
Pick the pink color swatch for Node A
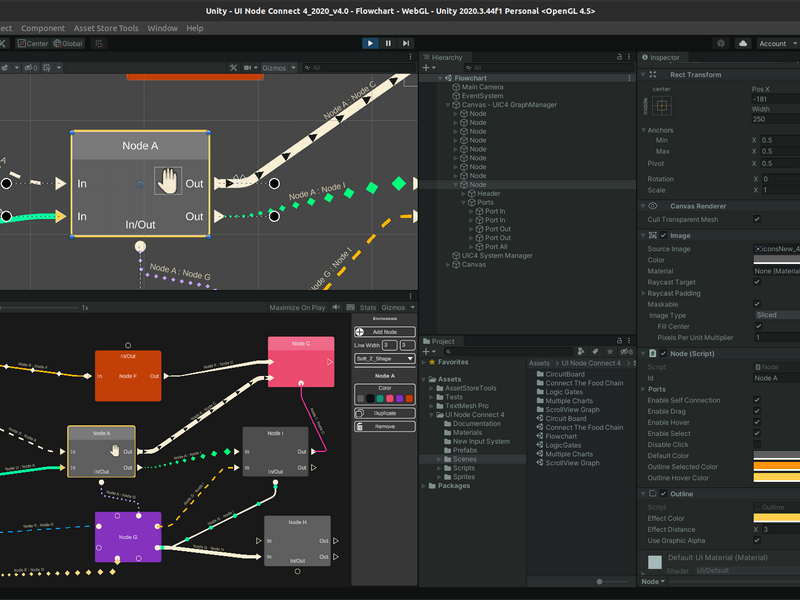point(390,398)
